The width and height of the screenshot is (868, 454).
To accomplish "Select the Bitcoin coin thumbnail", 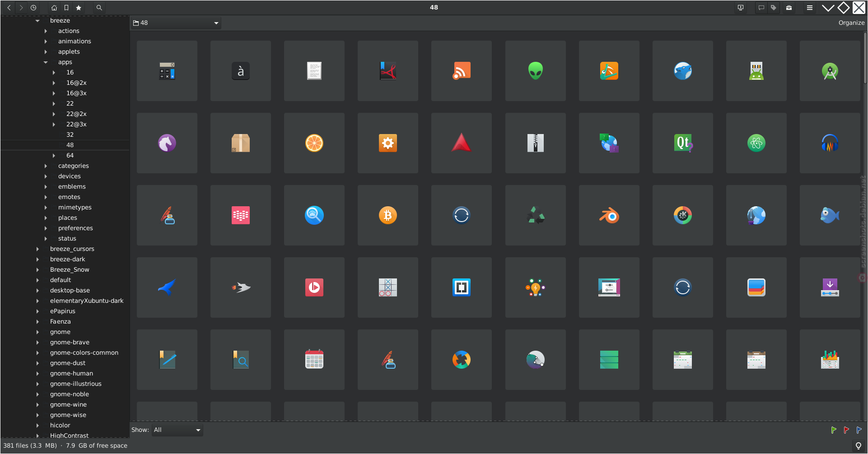I will tap(388, 215).
